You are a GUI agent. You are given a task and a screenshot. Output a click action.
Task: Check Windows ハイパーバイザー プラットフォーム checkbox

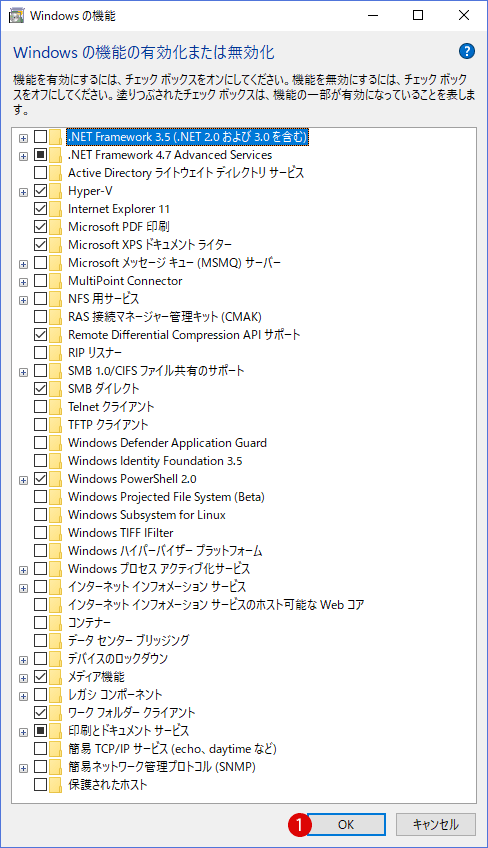(x=40, y=551)
